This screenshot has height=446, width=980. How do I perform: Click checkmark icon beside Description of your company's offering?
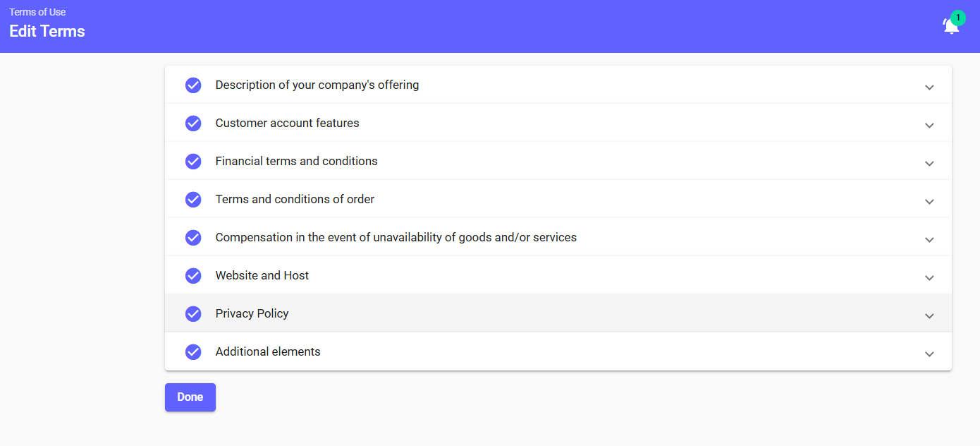point(193,85)
